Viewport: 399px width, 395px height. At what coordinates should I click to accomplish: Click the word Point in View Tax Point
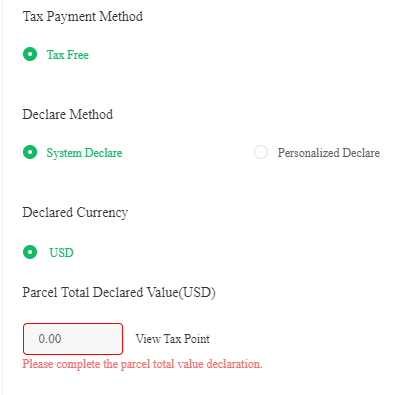pos(197,339)
